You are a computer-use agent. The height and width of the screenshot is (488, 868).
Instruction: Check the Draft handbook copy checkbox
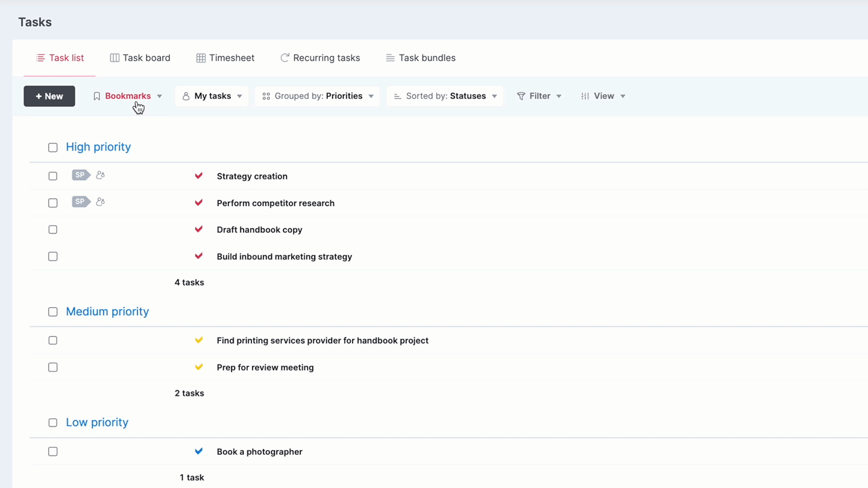[x=53, y=230]
